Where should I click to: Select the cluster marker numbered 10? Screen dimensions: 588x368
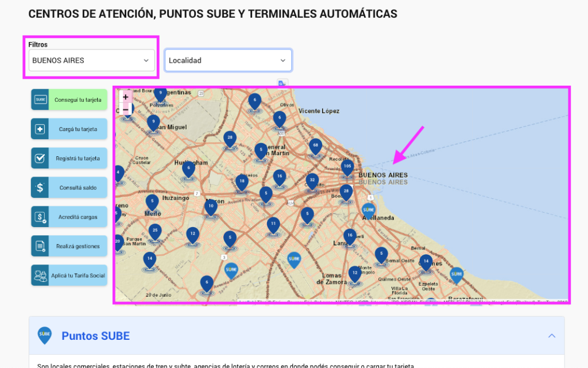(211, 209)
